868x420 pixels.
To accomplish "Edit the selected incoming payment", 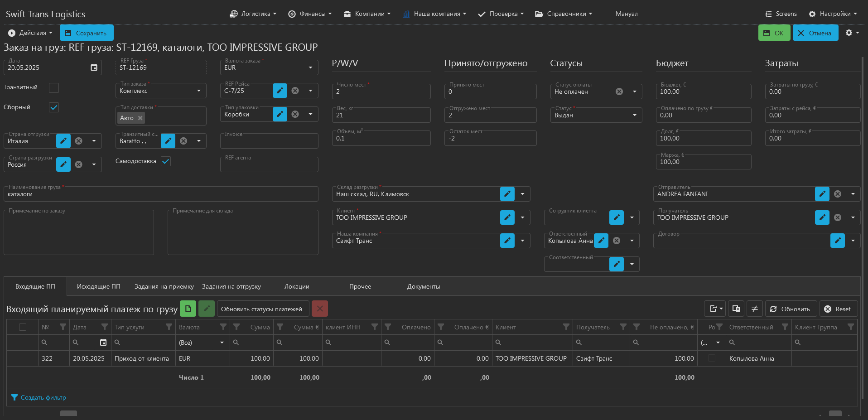I will (207, 309).
